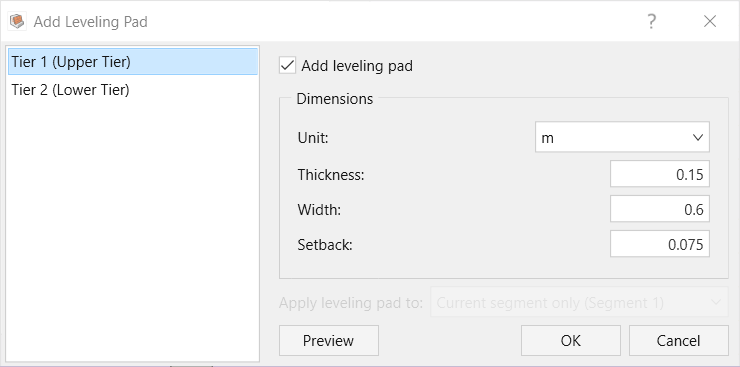Click the Unit: label

coord(313,138)
